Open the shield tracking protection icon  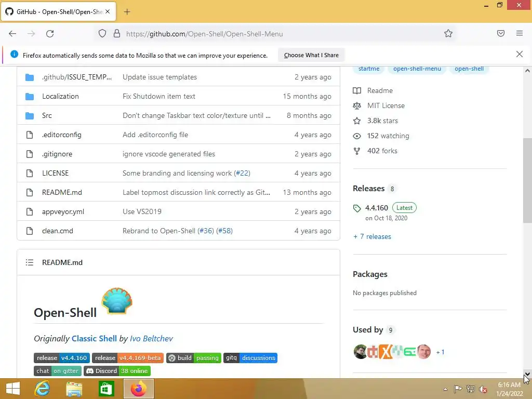click(102, 34)
